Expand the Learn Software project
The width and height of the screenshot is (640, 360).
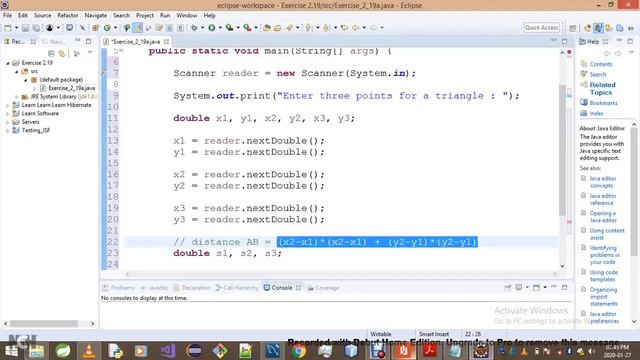(7, 113)
